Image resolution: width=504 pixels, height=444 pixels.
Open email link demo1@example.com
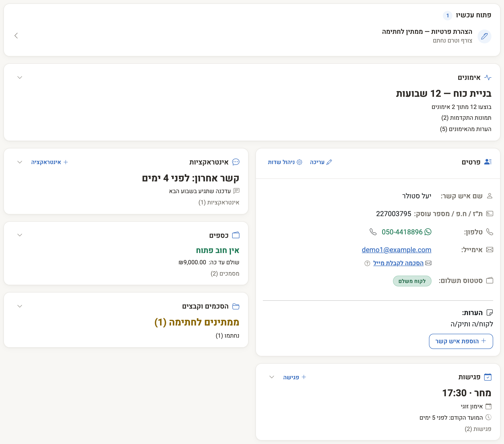(396, 250)
